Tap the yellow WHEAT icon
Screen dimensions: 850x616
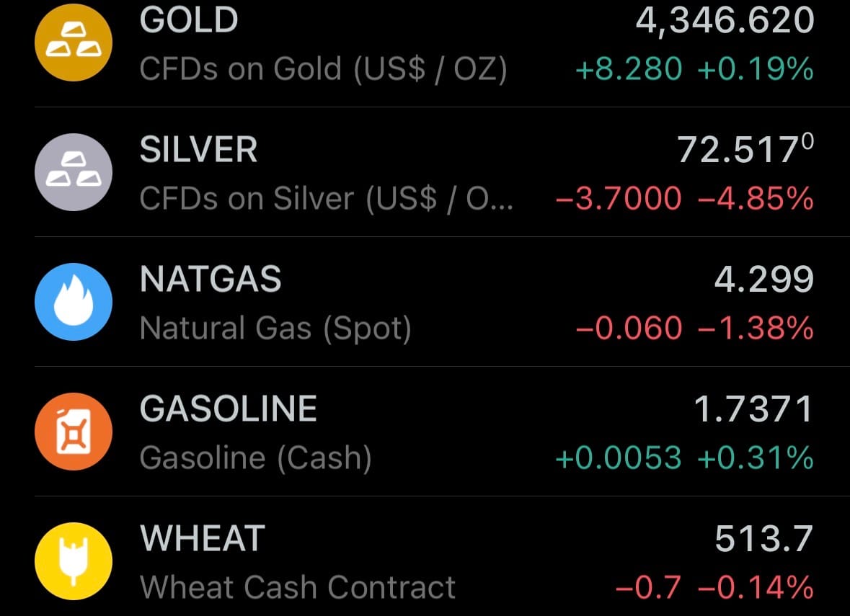[x=74, y=561]
